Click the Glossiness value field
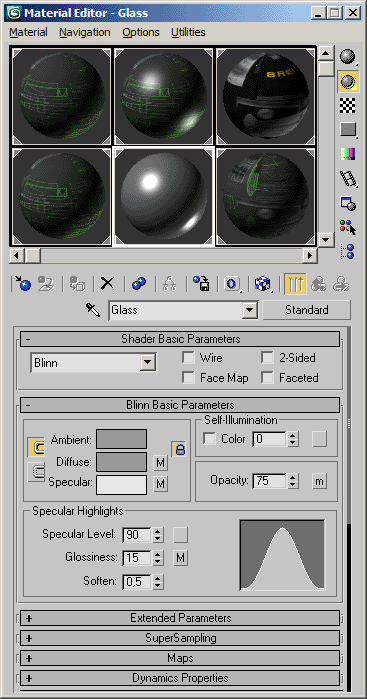This screenshot has height=699, width=367. pos(137,558)
